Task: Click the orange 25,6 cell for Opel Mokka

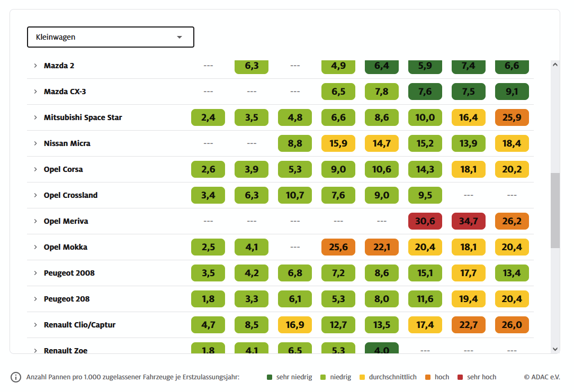Action: (x=338, y=247)
